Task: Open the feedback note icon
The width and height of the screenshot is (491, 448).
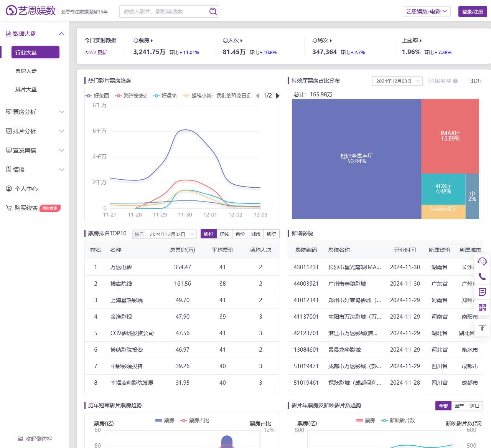Action: (x=482, y=292)
